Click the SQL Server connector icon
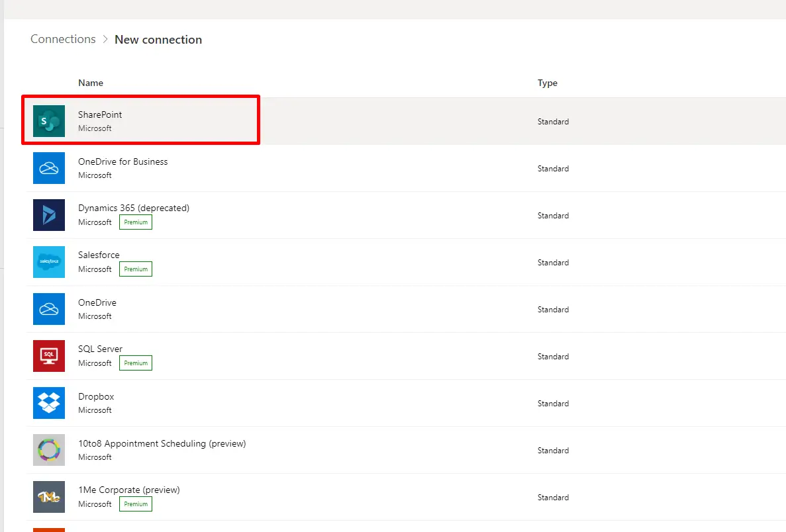The height and width of the screenshot is (532, 786). pos(48,356)
